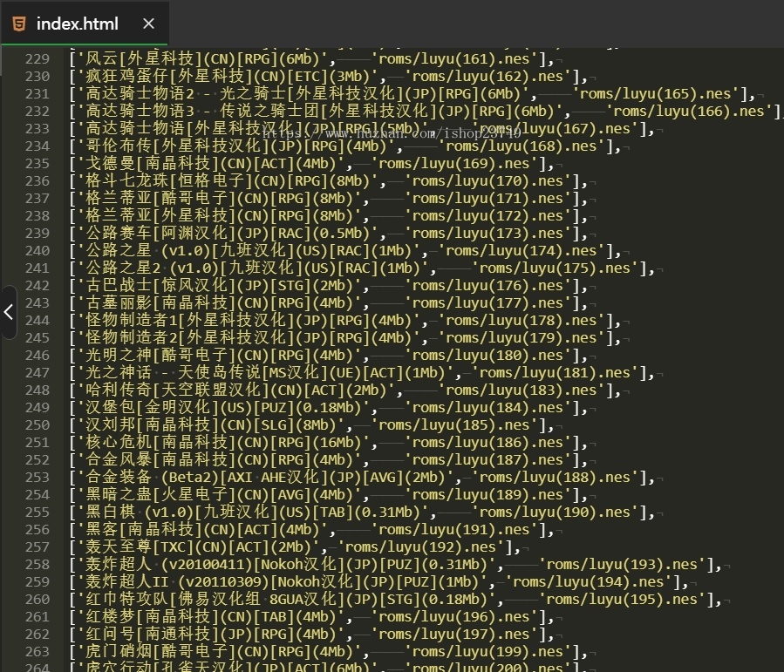Click the text 'roms/luyu(196).nes'

tap(454, 617)
